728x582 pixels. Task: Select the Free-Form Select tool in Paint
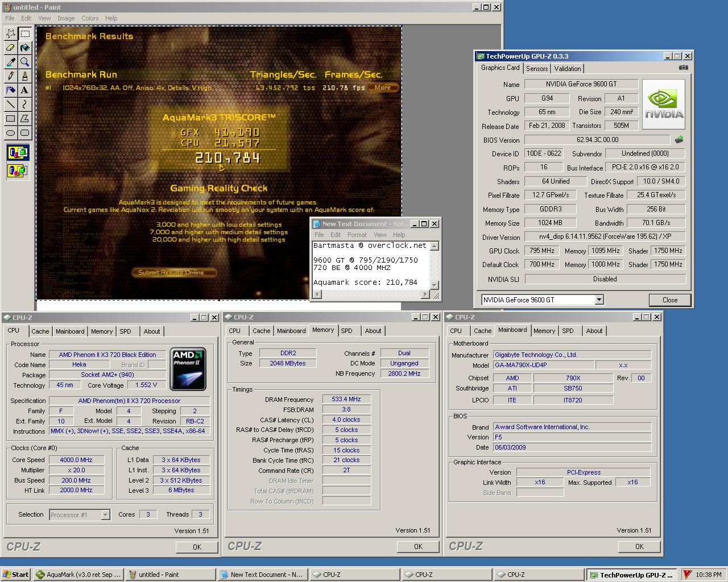pyautogui.click(x=10, y=34)
